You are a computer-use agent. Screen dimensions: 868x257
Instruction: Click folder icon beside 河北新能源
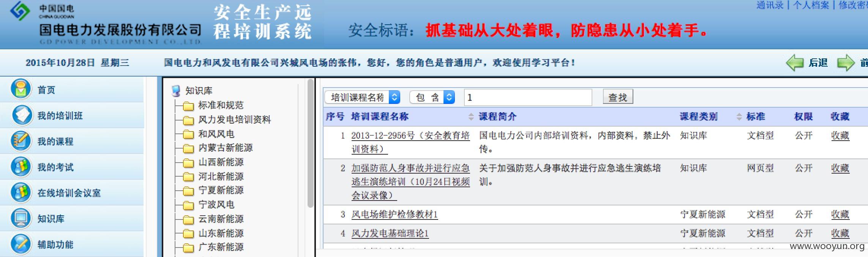click(188, 177)
